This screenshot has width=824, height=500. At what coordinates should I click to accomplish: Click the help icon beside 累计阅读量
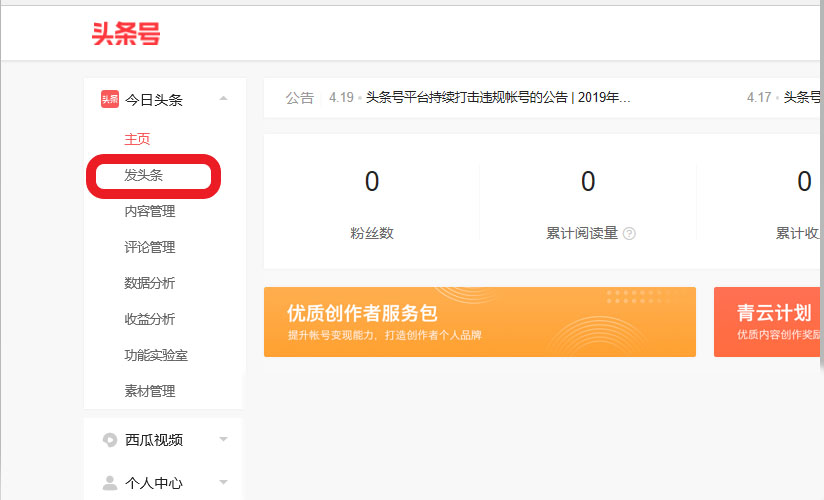[x=629, y=233]
